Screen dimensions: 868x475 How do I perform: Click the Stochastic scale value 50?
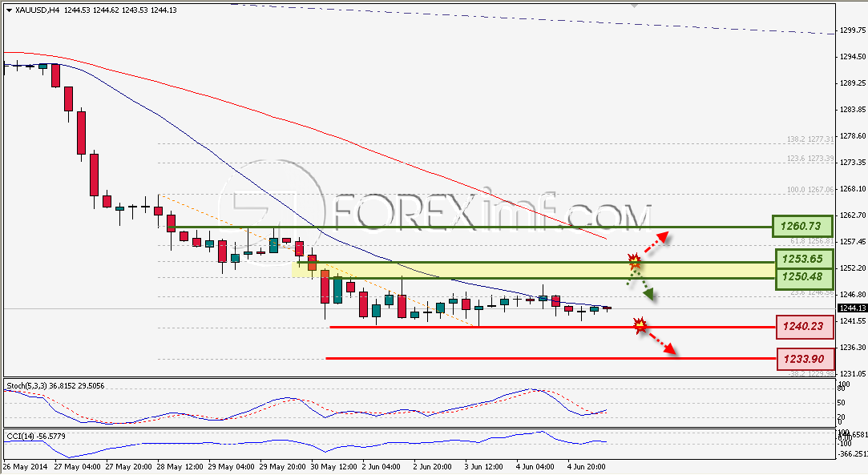coord(842,403)
